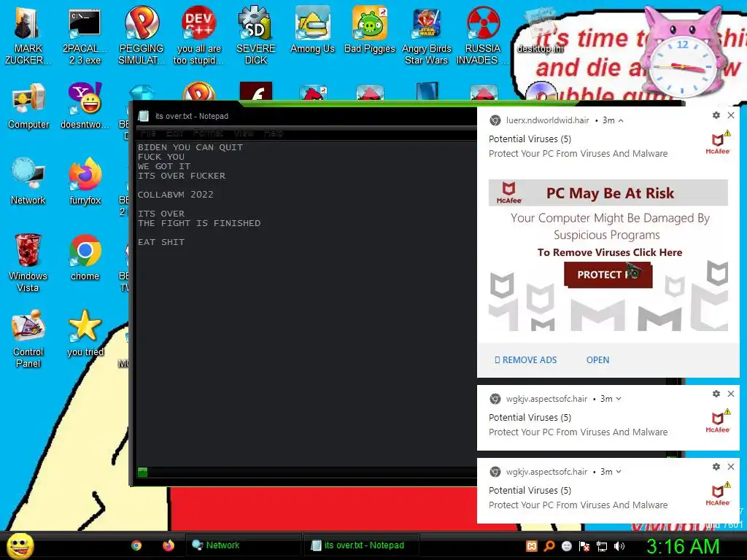Open the network connection tray icon

click(602, 546)
